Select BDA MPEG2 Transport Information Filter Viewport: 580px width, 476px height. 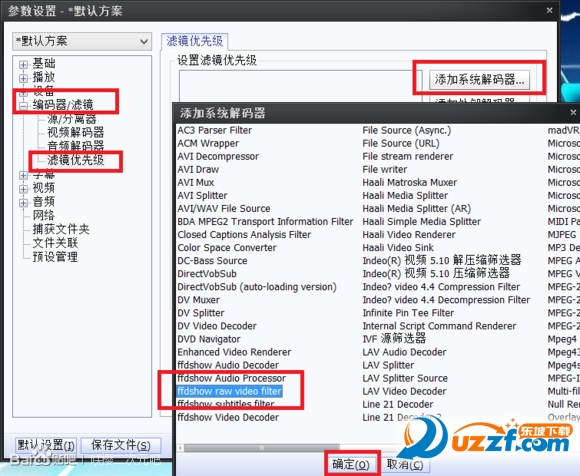tap(265, 222)
